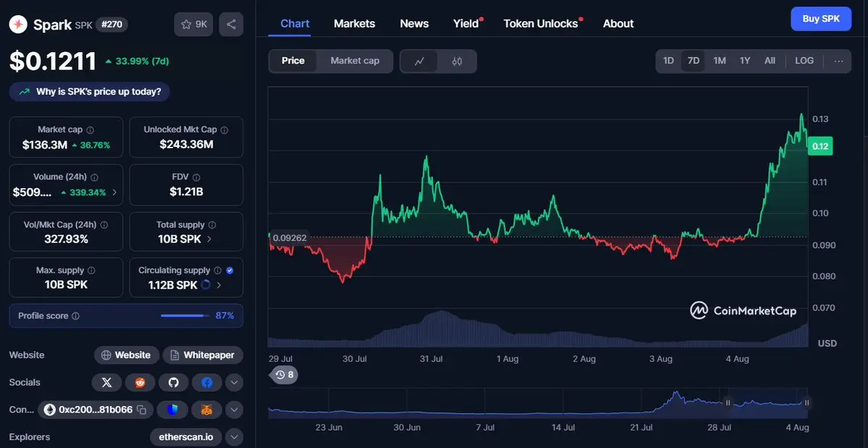Click the #270 rank badge
This screenshot has width=868, height=448.
[111, 25]
